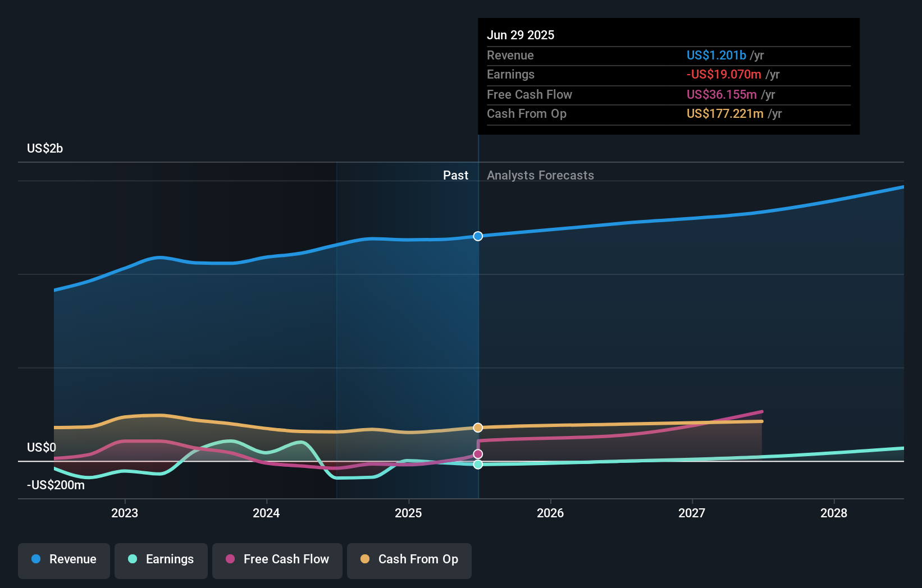Screen dimensions: 922x588
Task: Click the -US$200m y-axis label
Action: pyautogui.click(x=56, y=485)
